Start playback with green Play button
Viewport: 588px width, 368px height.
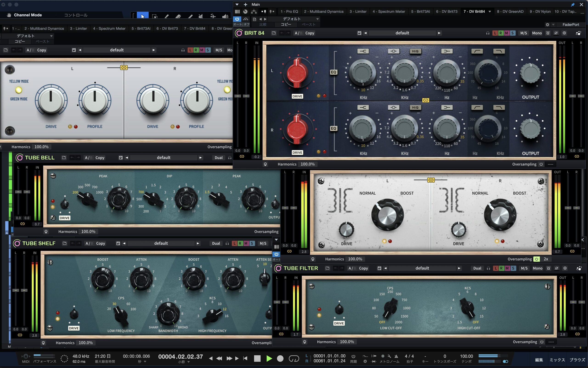[x=269, y=358]
